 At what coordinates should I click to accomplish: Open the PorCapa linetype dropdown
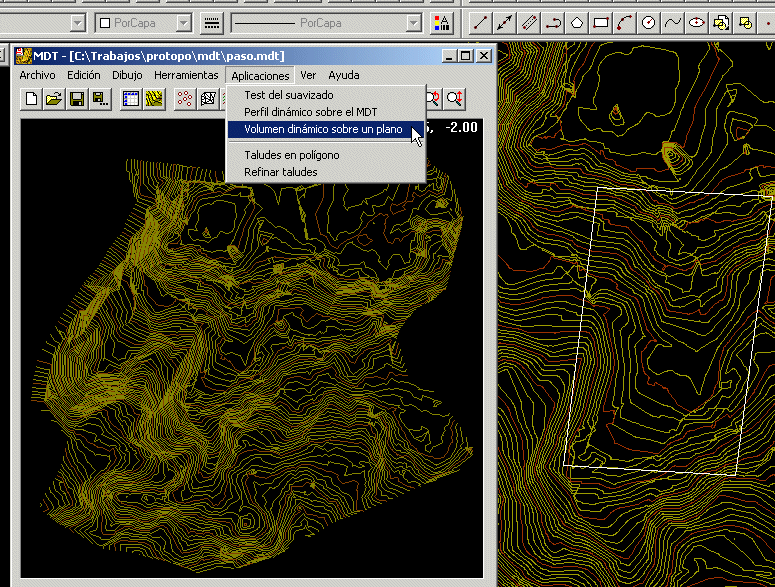(x=413, y=23)
